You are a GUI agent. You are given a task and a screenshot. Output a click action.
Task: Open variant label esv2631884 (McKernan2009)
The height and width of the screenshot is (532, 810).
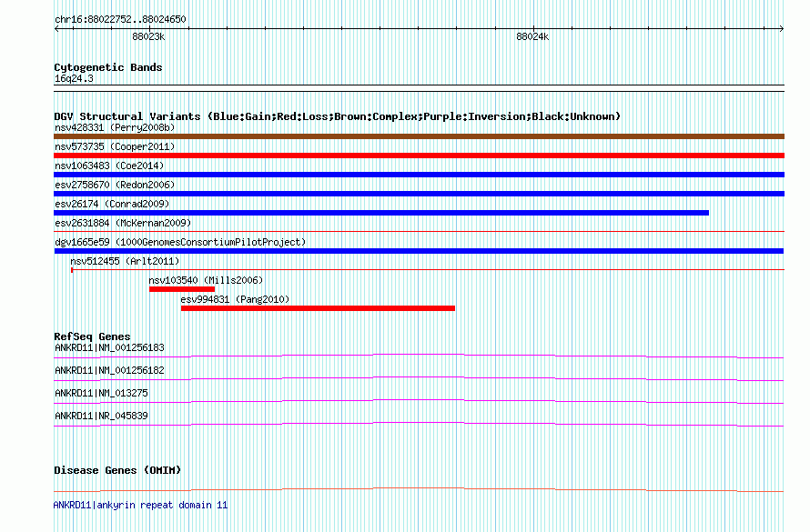click(123, 223)
